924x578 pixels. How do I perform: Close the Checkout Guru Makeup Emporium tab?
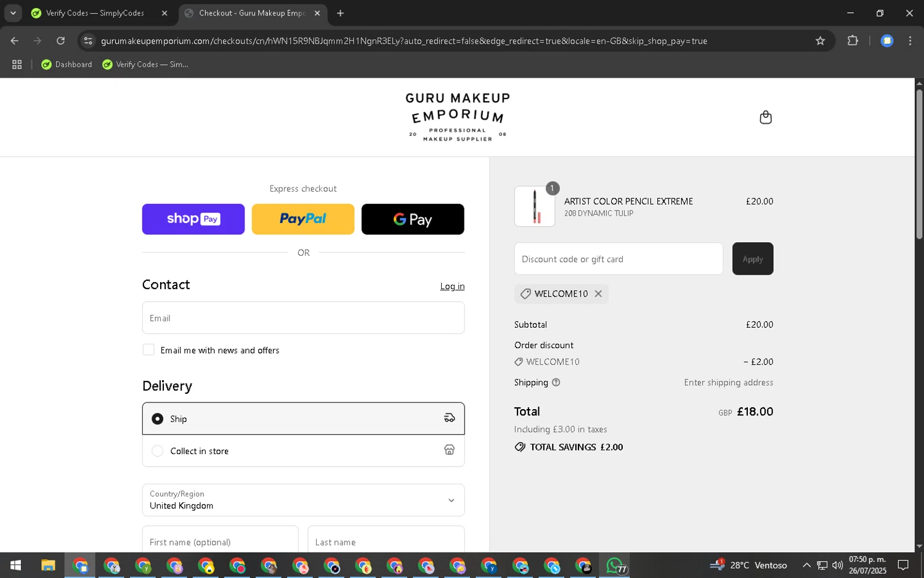tap(317, 13)
